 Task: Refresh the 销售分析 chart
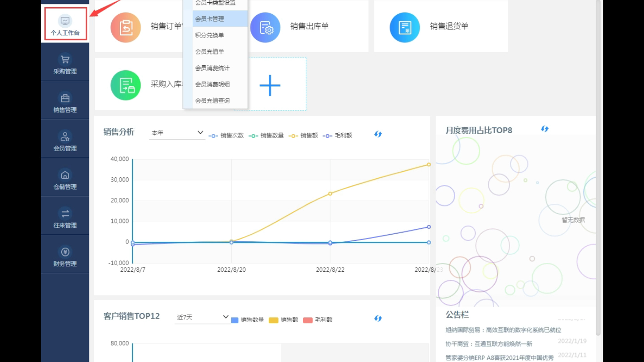377,134
